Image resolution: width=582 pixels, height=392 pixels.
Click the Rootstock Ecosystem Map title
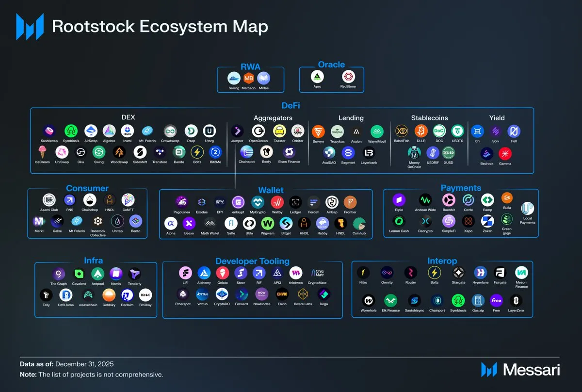[x=160, y=26]
